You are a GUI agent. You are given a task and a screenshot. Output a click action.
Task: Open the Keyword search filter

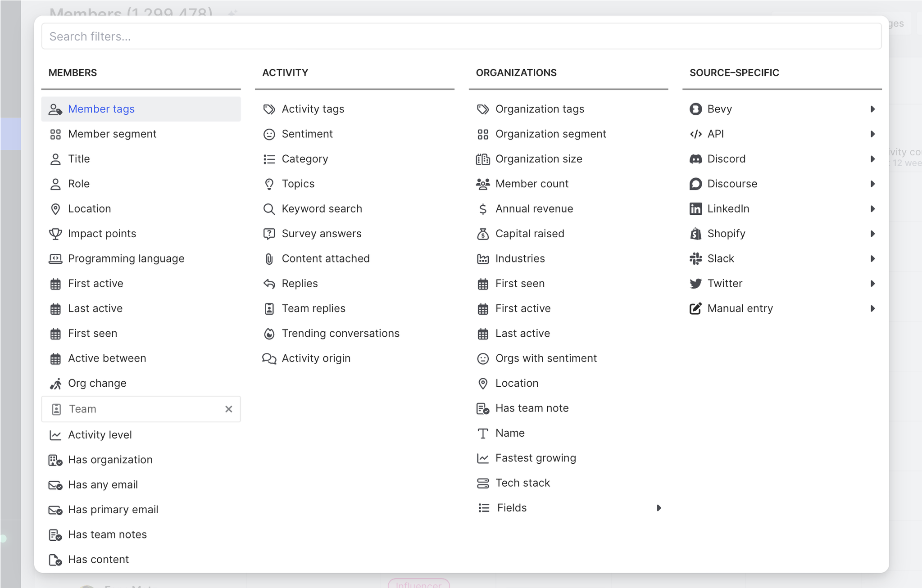point(322,209)
